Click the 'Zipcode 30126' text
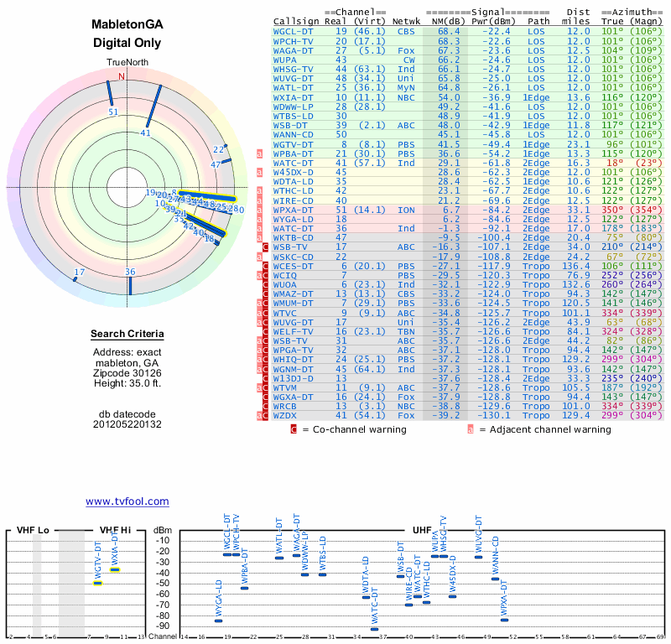Image resolution: width=671 pixels, height=644 pixels. click(127, 372)
